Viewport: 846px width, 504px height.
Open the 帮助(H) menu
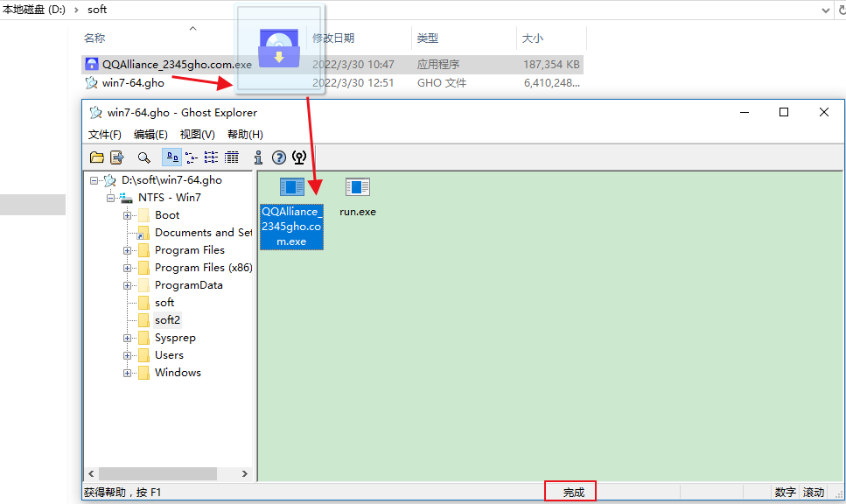pos(245,135)
